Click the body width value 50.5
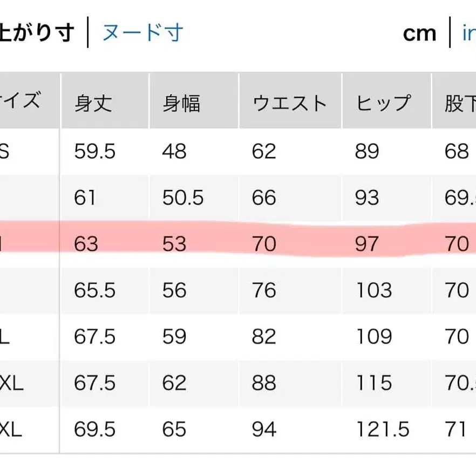 182,198
